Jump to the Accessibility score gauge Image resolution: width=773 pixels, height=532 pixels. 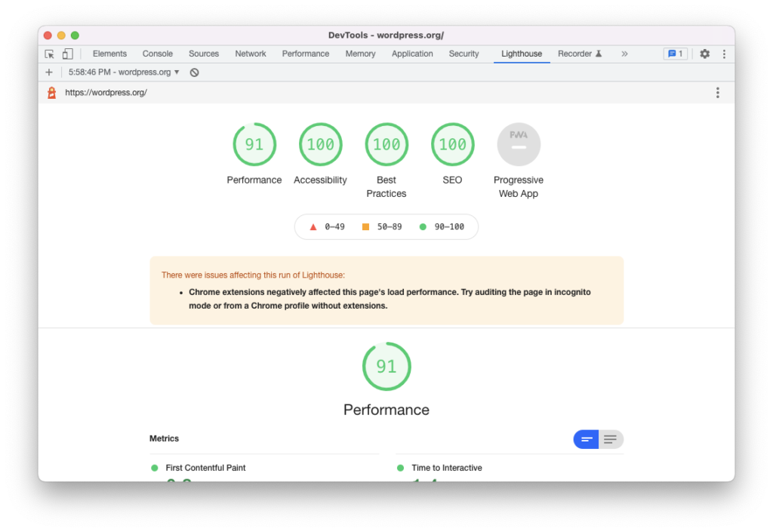(x=320, y=145)
